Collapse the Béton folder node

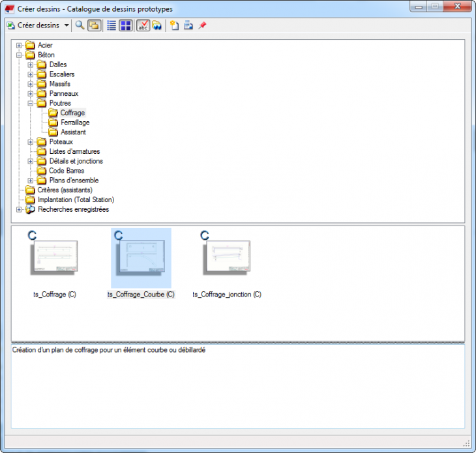[19, 55]
